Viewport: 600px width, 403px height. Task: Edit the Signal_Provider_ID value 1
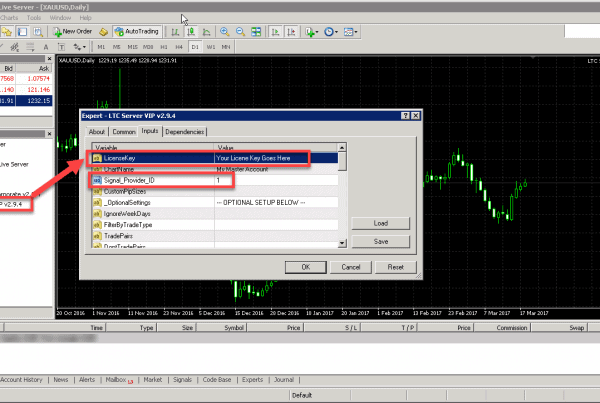(276, 180)
